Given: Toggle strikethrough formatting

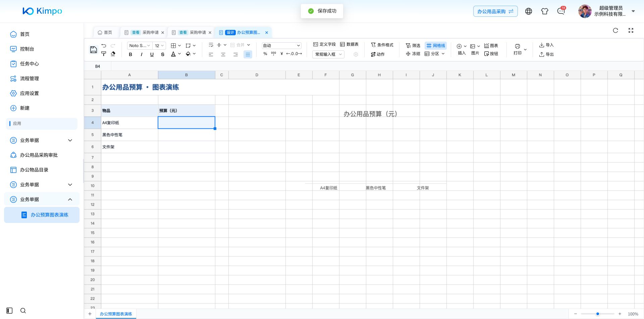Looking at the screenshot, I should pyautogui.click(x=163, y=54).
